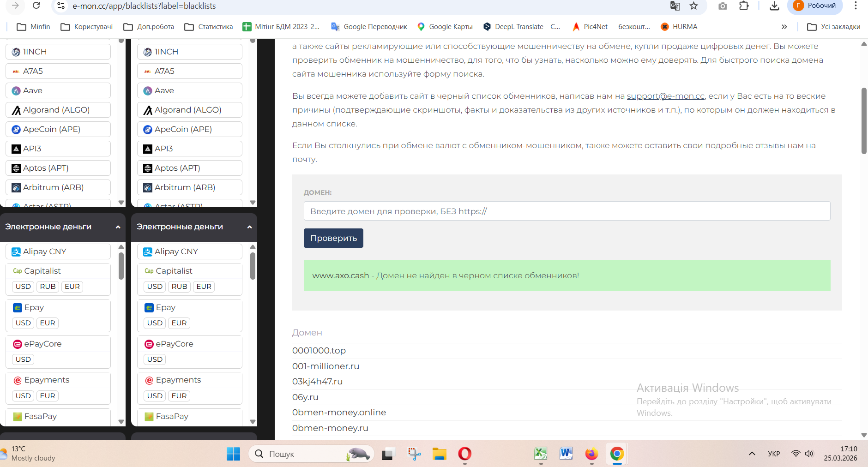The width and height of the screenshot is (868, 467).
Task: Open the Користувачі bookmark folder
Action: 87,27
